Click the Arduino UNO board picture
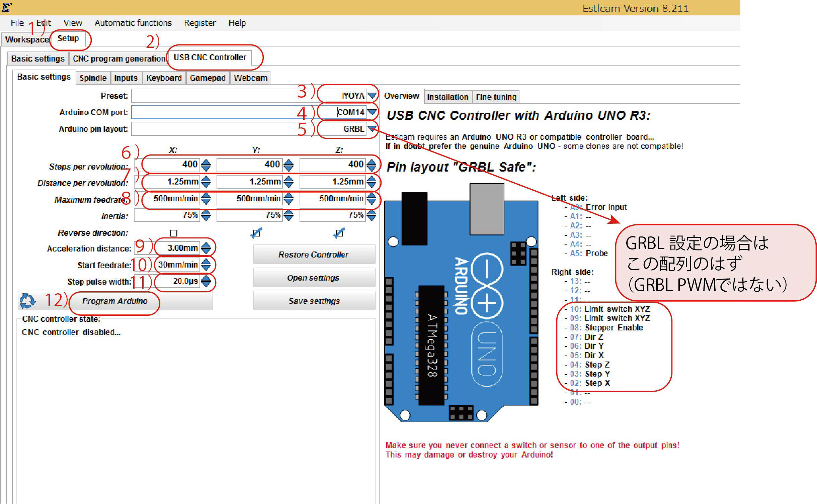 pyautogui.click(x=461, y=302)
